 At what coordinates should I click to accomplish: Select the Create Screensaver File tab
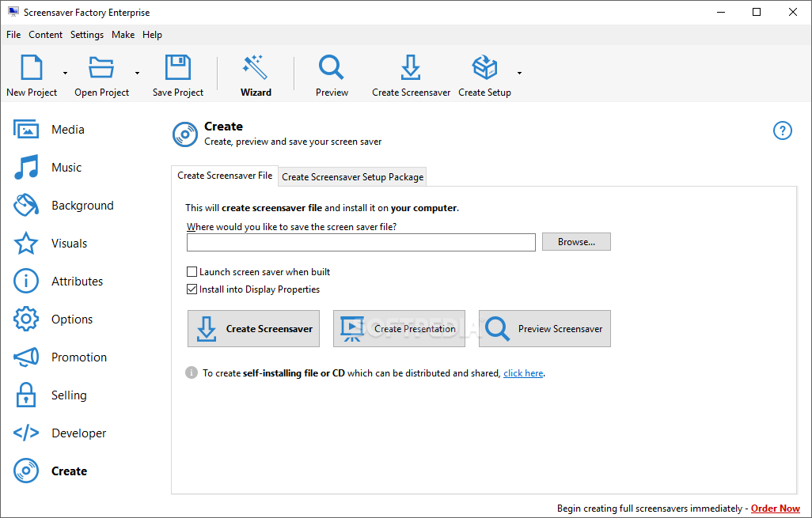(225, 176)
